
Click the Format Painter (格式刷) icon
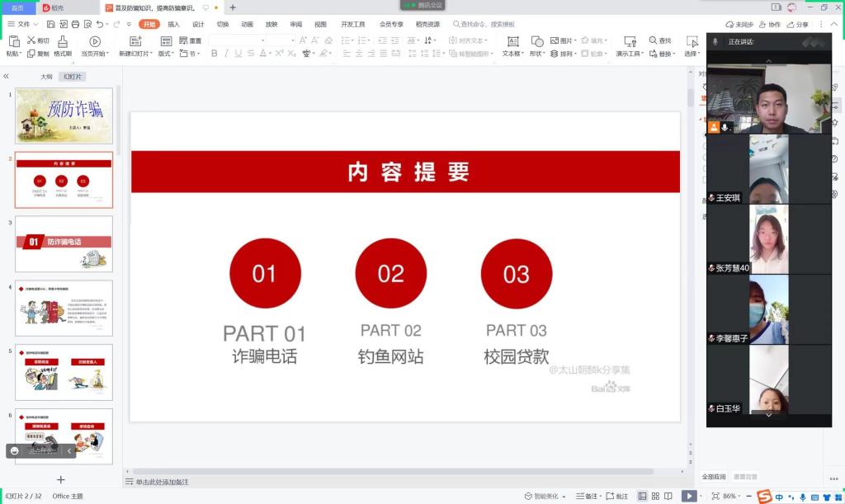tap(63, 41)
